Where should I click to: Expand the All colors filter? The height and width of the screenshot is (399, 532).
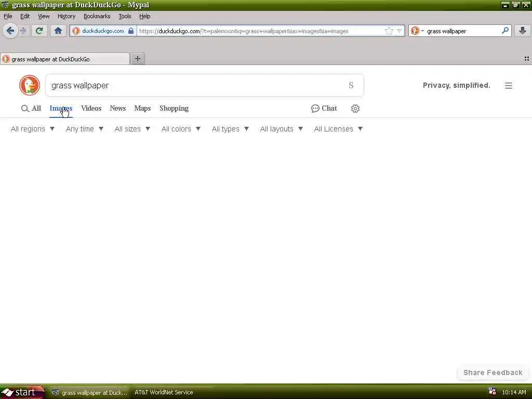coord(181,129)
